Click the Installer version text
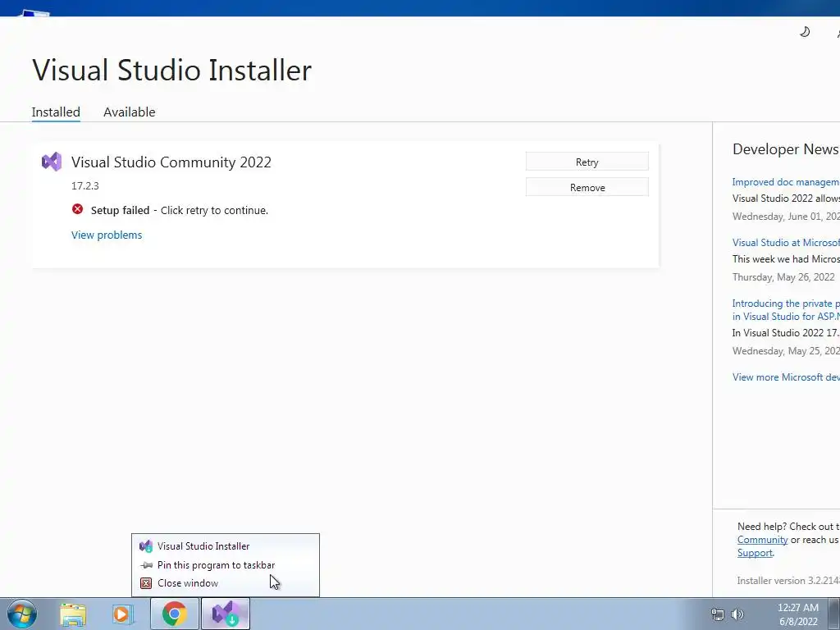This screenshot has height=630, width=840. [x=788, y=580]
